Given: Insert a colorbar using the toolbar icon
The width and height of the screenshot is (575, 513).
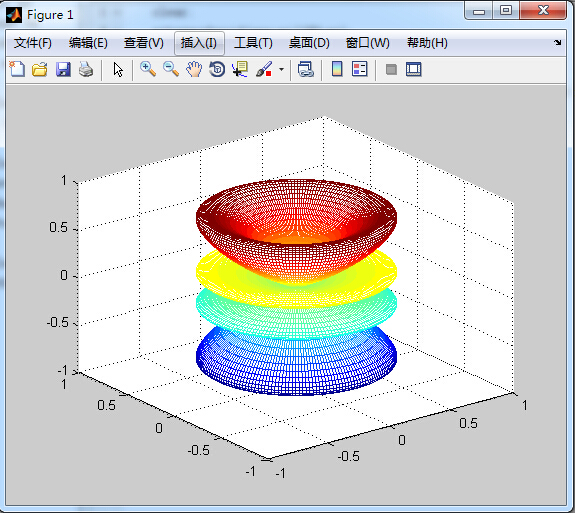Looking at the screenshot, I should click(x=337, y=69).
